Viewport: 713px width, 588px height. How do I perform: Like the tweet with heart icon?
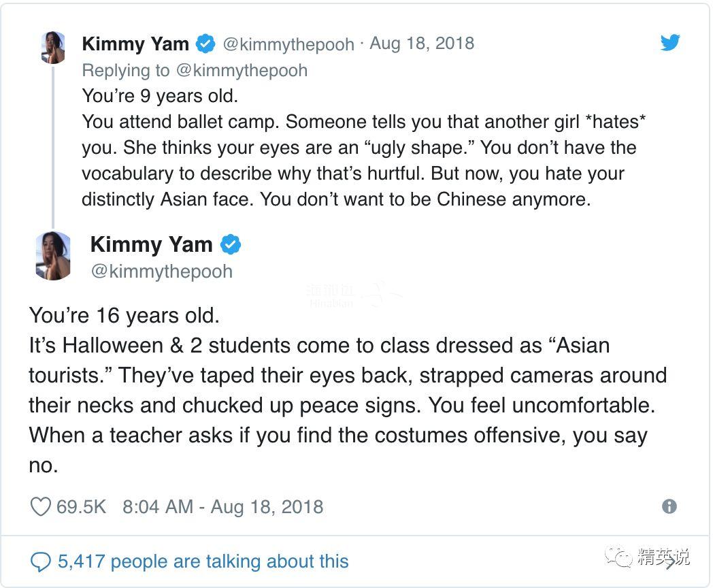click(40, 506)
